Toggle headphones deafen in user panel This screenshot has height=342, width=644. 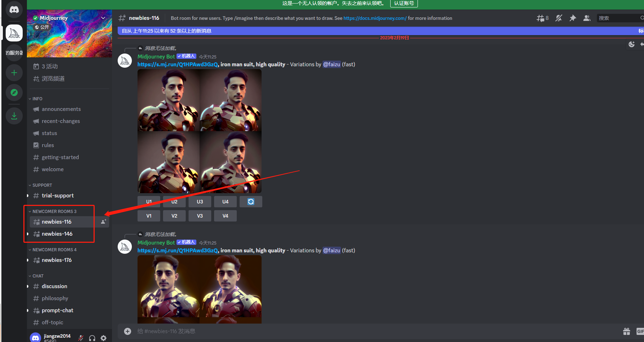click(x=92, y=338)
